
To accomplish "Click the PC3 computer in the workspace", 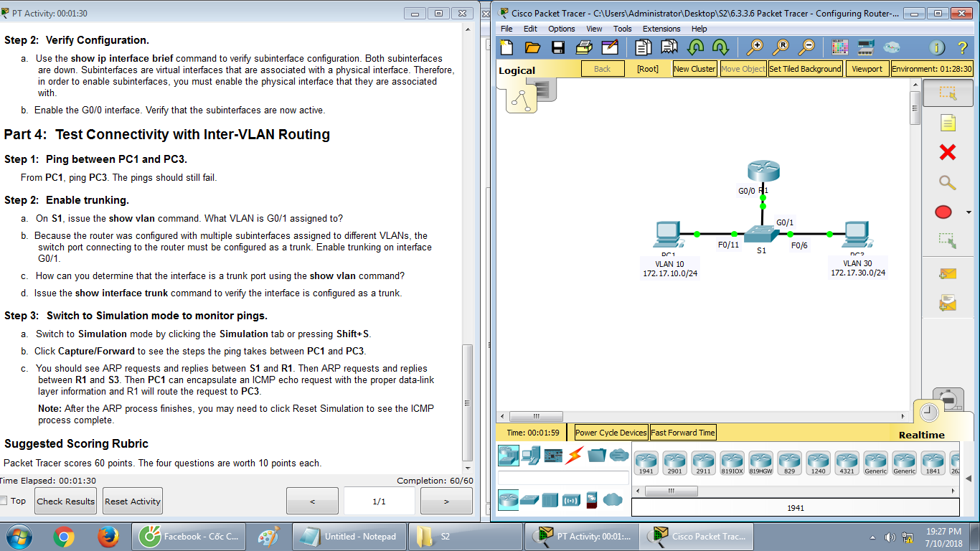I will (x=857, y=235).
